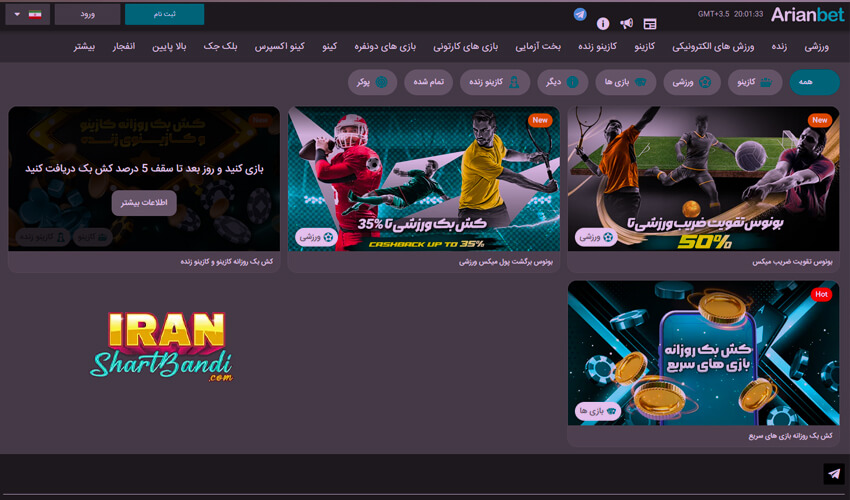Screen dimensions: 850x500
Task: Open the کینو keno menu item
Action: (330, 47)
